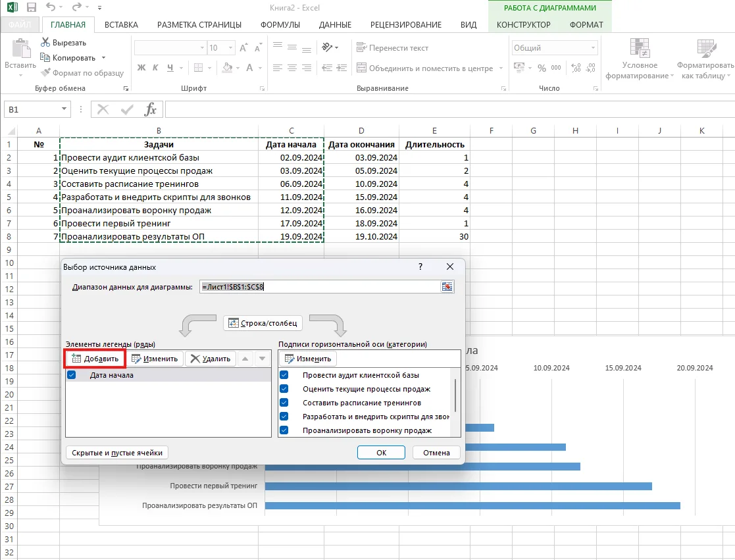Uncheck 'Составить расписание тренингов' category
This screenshot has height=560, width=735.
[x=284, y=403]
